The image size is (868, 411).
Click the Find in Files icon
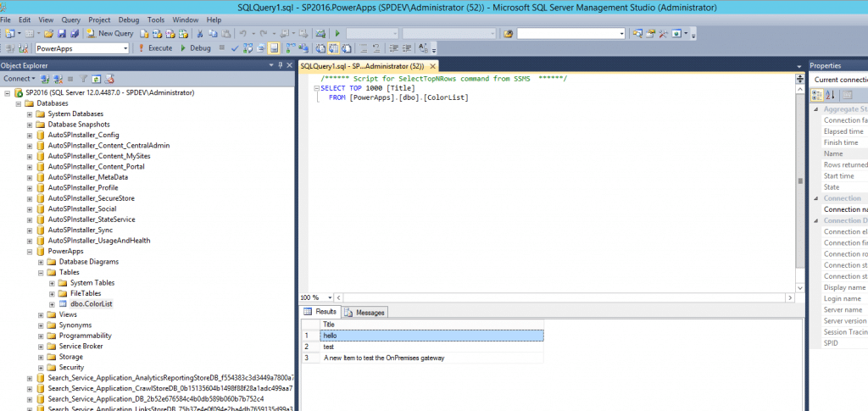[509, 33]
